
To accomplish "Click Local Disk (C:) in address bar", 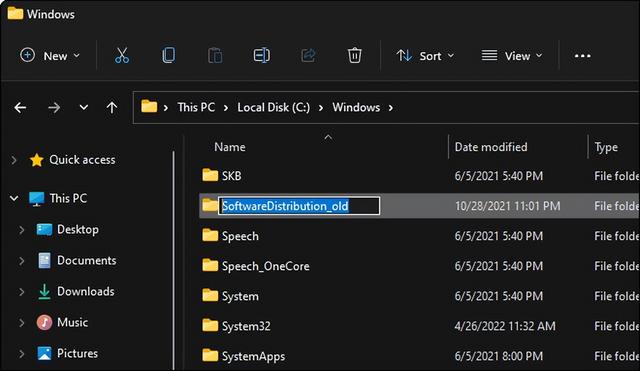I will pyautogui.click(x=273, y=107).
